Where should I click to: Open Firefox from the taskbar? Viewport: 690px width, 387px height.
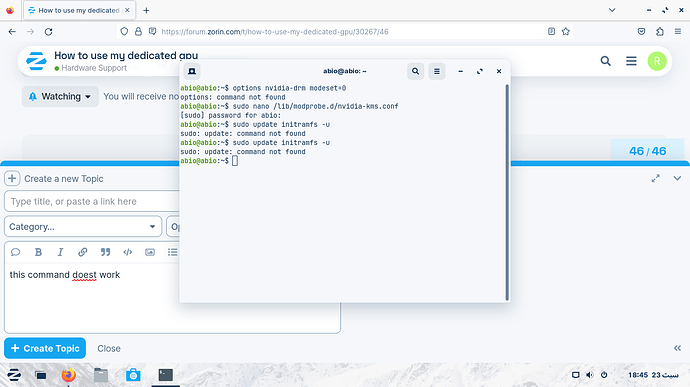(x=68, y=375)
